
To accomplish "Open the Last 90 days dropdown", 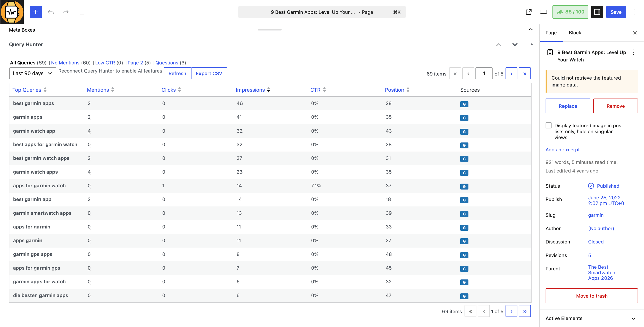I will click(x=32, y=73).
